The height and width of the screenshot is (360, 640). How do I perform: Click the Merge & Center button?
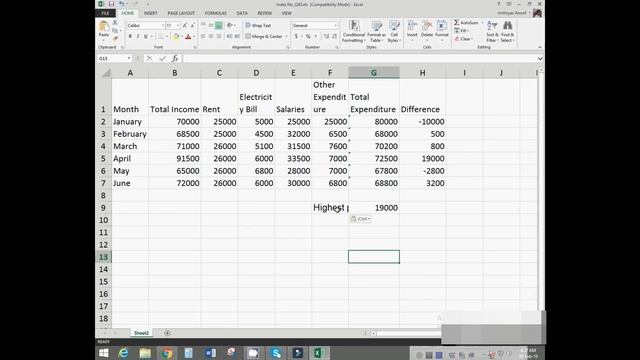point(264,36)
